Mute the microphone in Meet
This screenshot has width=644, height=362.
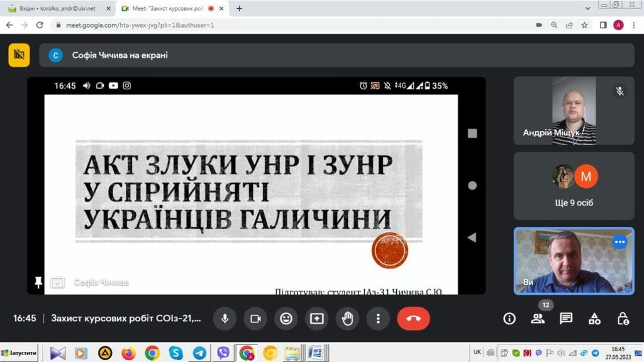(225, 319)
